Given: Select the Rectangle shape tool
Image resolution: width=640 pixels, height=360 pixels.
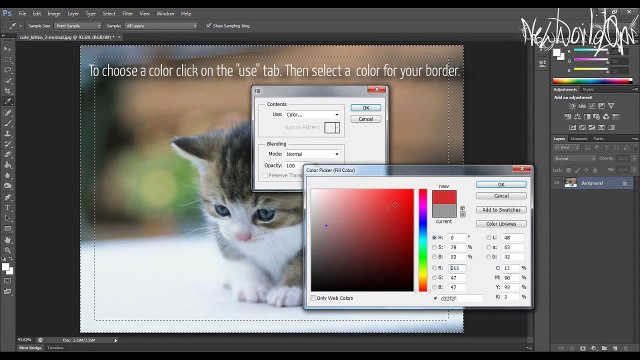Looking at the screenshot, I should click(x=8, y=229).
